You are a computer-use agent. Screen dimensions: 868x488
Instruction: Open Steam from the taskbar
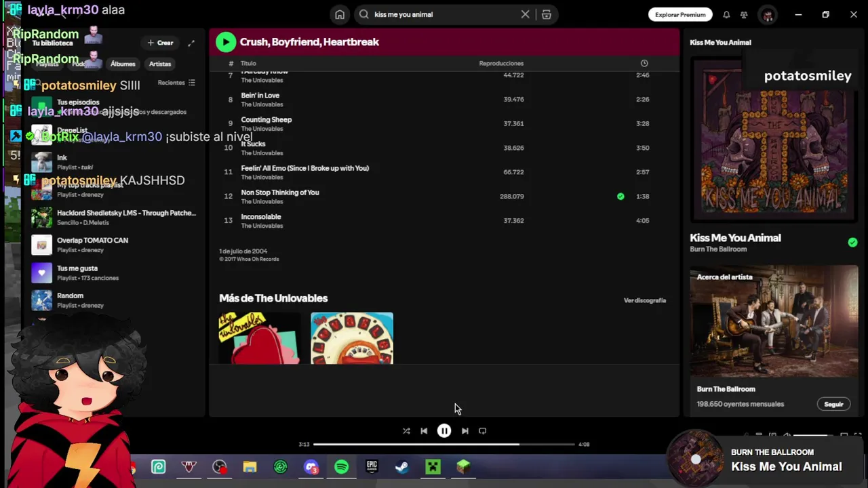tap(402, 467)
